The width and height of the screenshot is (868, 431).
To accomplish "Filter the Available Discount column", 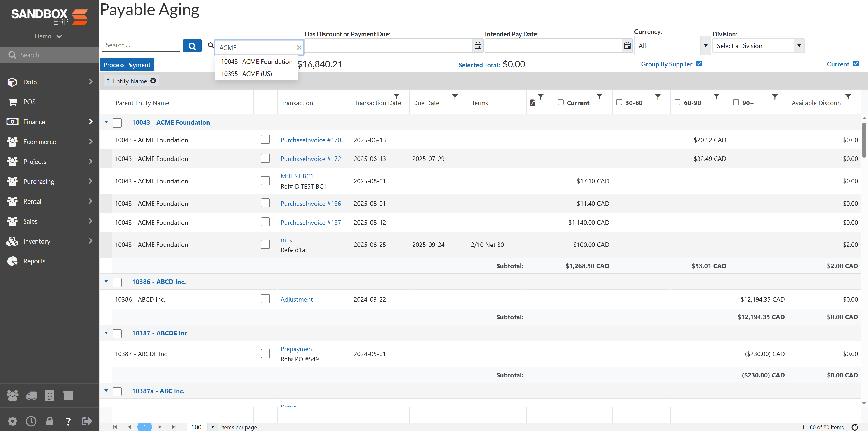I will [x=848, y=97].
